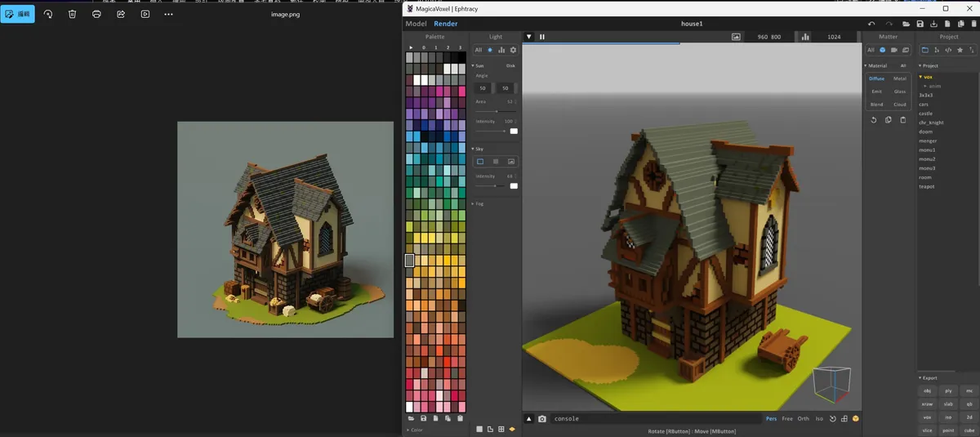Image resolution: width=980 pixels, height=437 pixels.
Task: Open the castle model in the Project list
Action: 925,114
